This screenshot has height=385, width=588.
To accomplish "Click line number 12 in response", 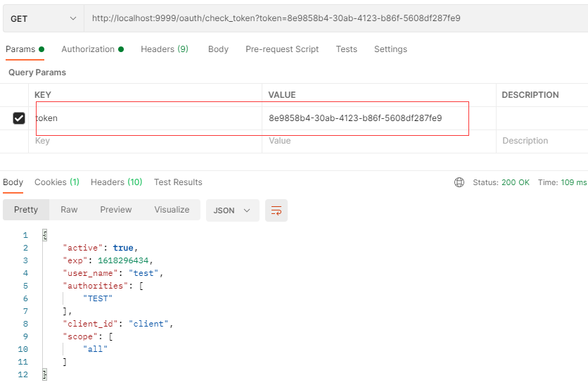I will (23, 374).
